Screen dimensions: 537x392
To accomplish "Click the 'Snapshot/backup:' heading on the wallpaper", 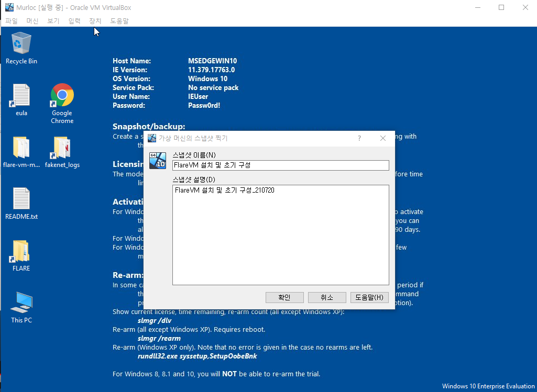I will click(x=149, y=126).
